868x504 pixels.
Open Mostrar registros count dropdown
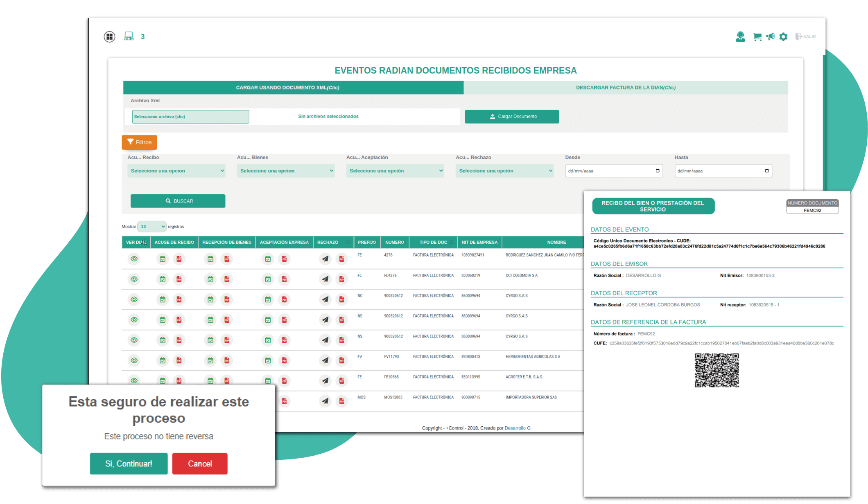[x=151, y=227]
